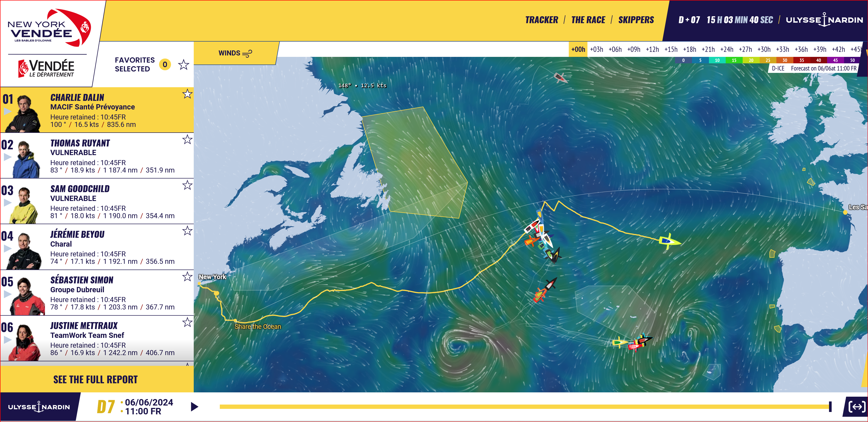Open the TRACKER menu item
The image size is (868, 422).
click(x=542, y=20)
